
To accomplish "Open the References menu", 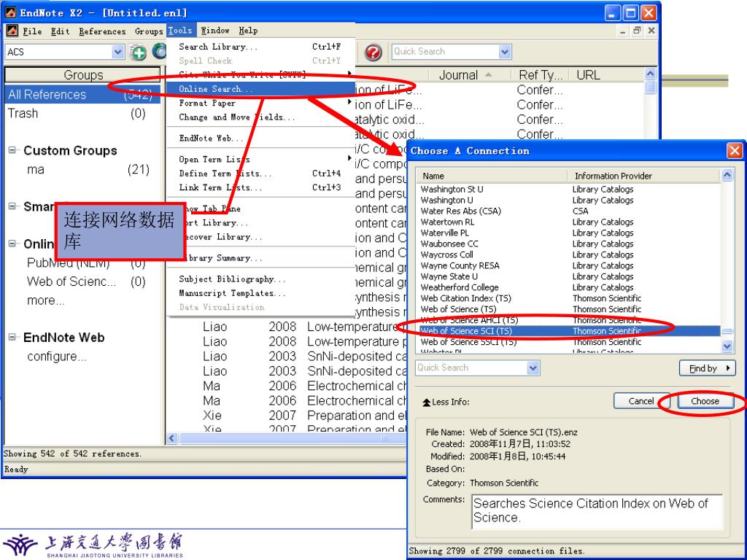I will [x=102, y=31].
